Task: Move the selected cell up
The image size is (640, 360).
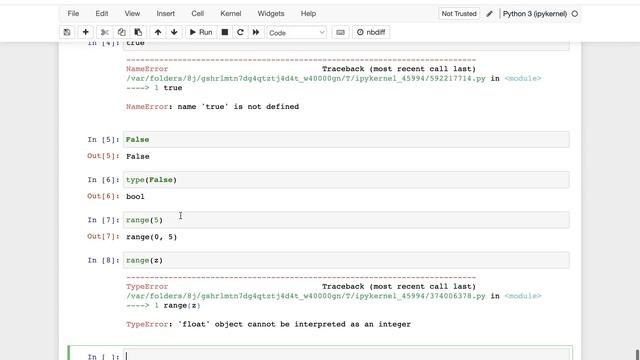Action: coord(158,32)
